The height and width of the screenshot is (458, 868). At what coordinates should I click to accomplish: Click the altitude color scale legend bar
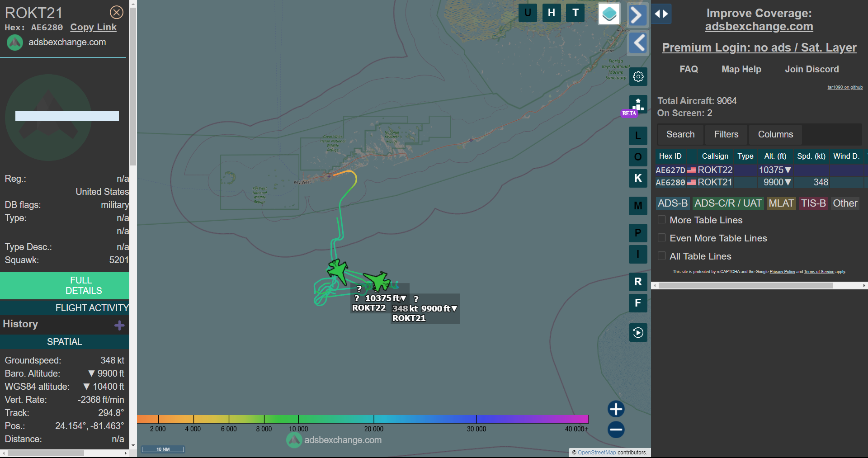363,419
